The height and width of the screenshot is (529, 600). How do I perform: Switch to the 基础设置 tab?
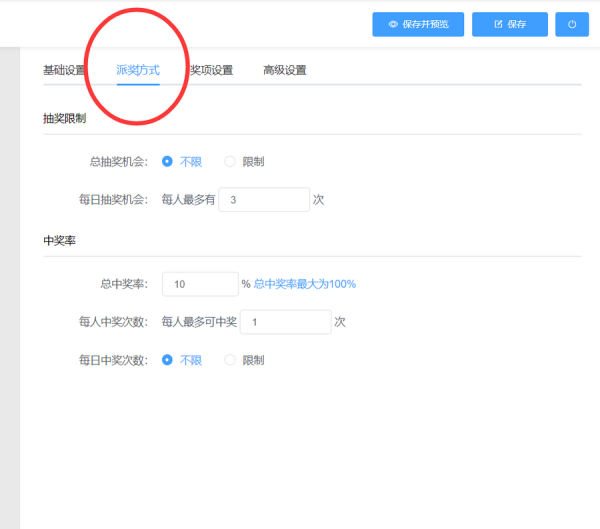click(64, 70)
